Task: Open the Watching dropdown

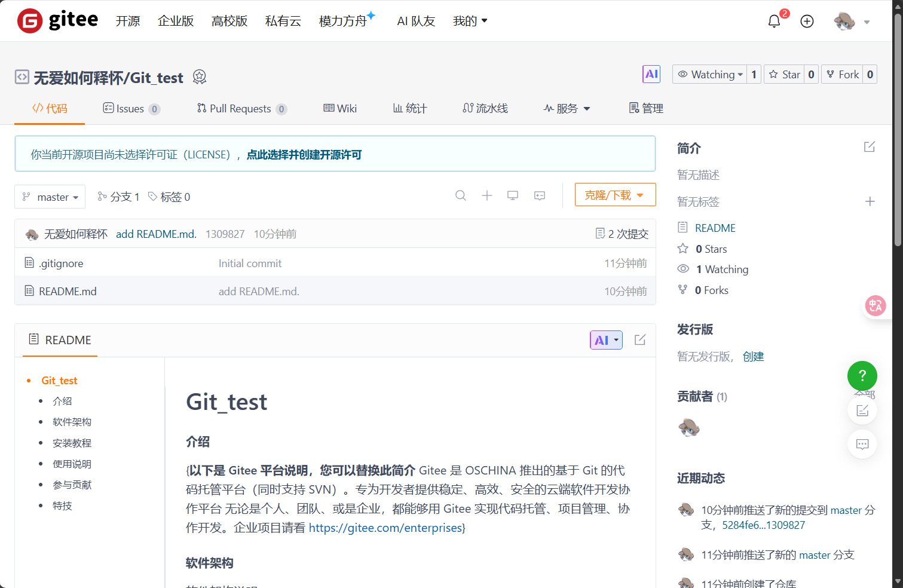Action: point(710,74)
